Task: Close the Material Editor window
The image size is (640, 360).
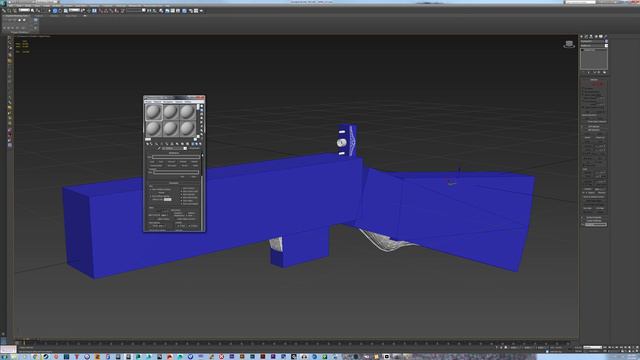Action: coord(200,98)
